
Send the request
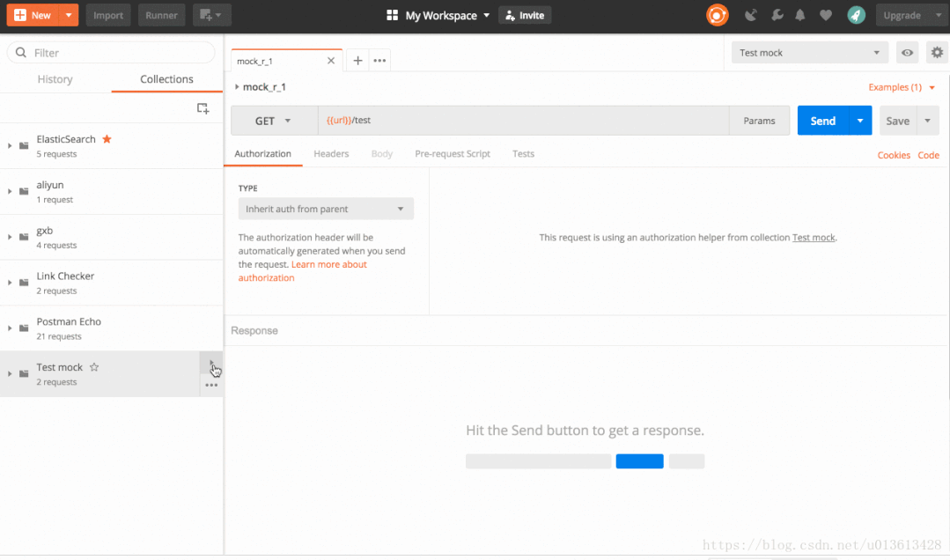pyautogui.click(x=822, y=121)
